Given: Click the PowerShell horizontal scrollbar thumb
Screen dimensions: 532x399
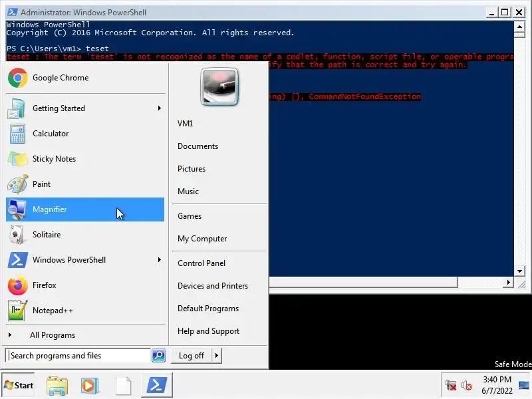Looking at the screenshot, I should [x=363, y=282].
